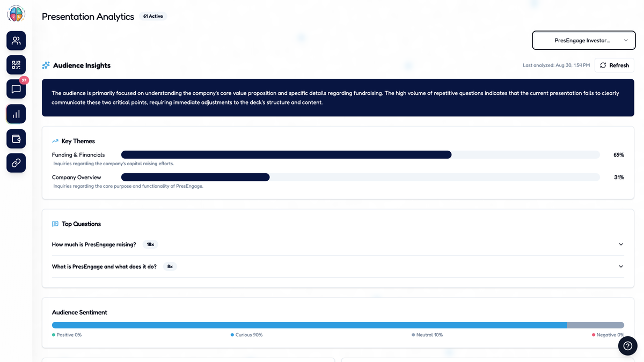The width and height of the screenshot is (644, 362).
Task: Open the help question mark button
Action: point(627,346)
